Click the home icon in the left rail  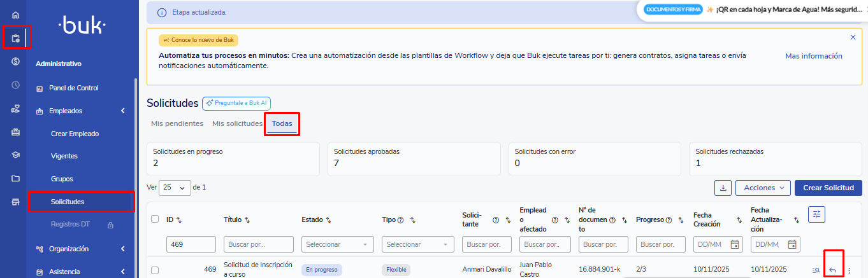pos(15,15)
